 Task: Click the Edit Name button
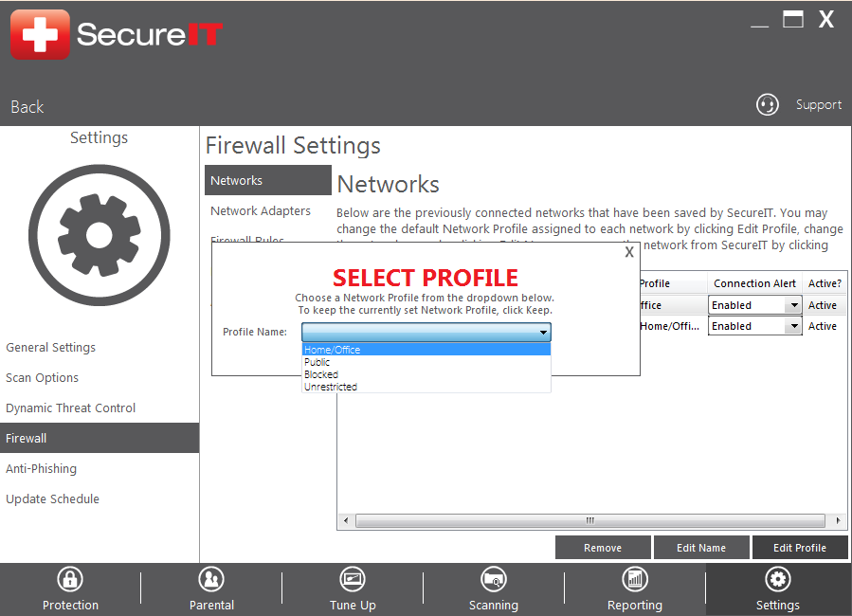click(701, 548)
